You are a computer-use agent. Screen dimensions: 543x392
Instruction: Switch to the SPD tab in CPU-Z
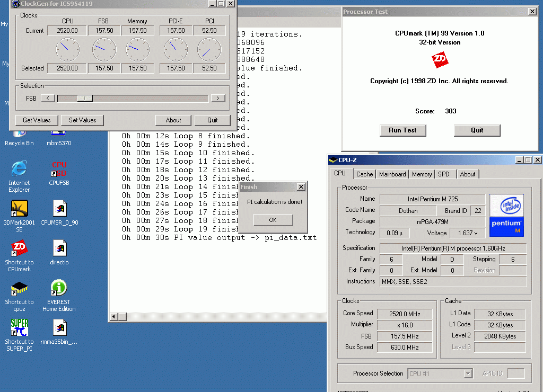[x=444, y=174]
